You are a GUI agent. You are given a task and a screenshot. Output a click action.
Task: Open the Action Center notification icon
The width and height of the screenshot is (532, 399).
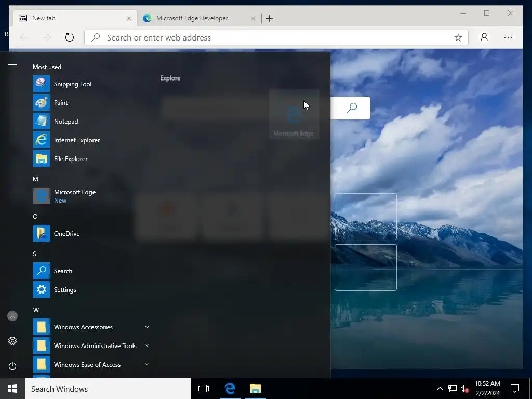[x=515, y=389]
